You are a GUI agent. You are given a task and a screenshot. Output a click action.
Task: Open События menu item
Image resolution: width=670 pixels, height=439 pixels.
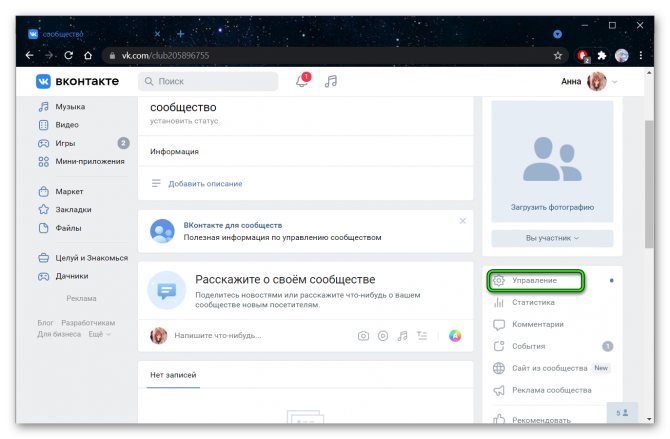coord(529,346)
